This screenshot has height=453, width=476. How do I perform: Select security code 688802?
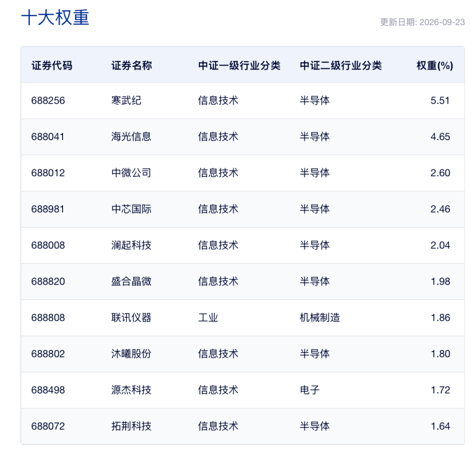point(48,354)
